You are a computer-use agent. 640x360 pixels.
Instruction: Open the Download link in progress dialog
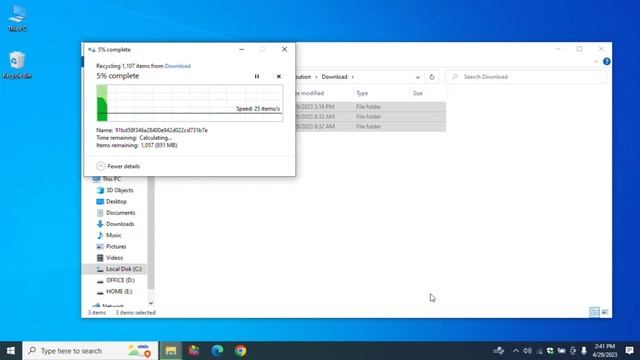click(x=178, y=66)
